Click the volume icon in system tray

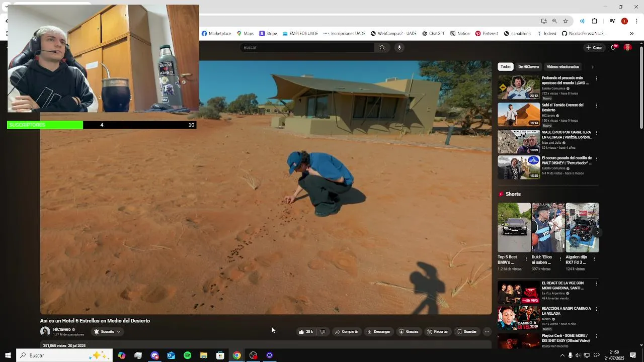click(578, 355)
